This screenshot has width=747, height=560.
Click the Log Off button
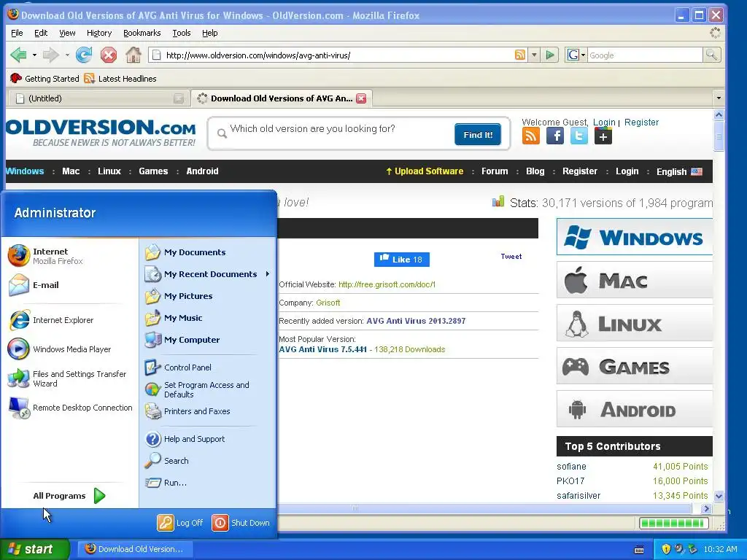181,522
